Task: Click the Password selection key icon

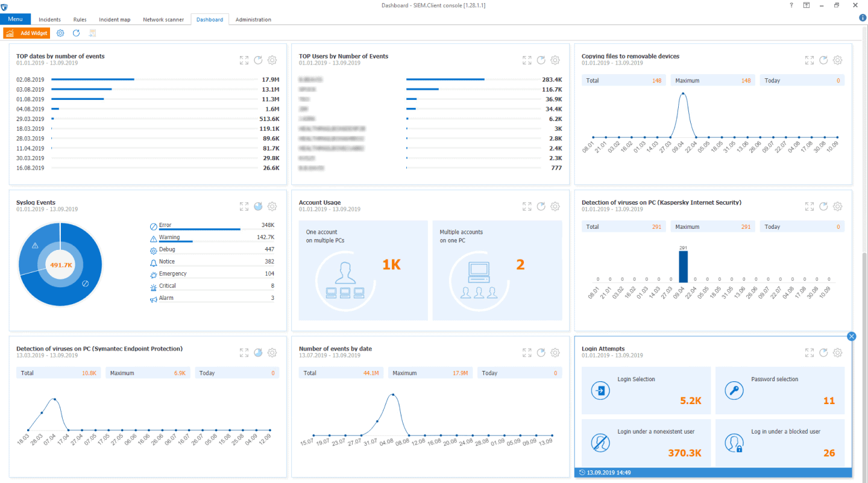Action: (x=734, y=390)
